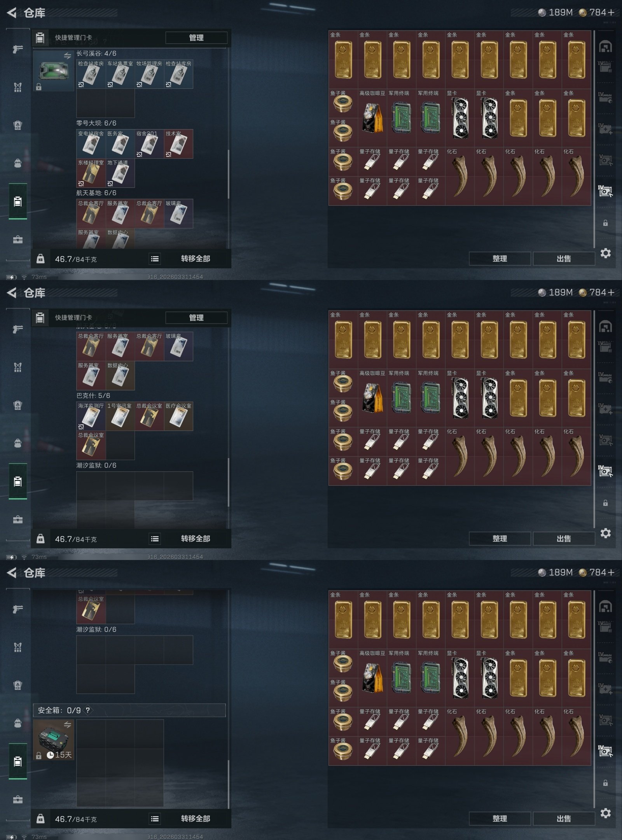The width and height of the screenshot is (622, 840).
Task: Click the lock icon under the keycard case
Action: (x=38, y=87)
